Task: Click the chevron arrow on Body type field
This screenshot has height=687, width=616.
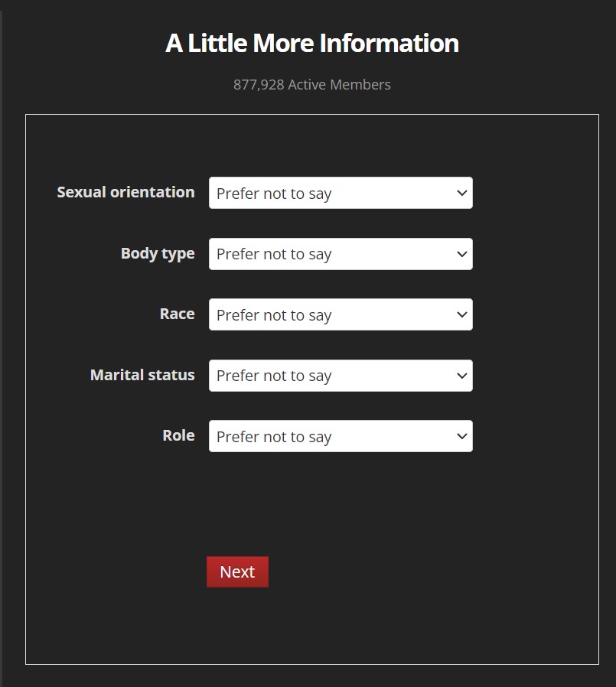Action: 461,254
